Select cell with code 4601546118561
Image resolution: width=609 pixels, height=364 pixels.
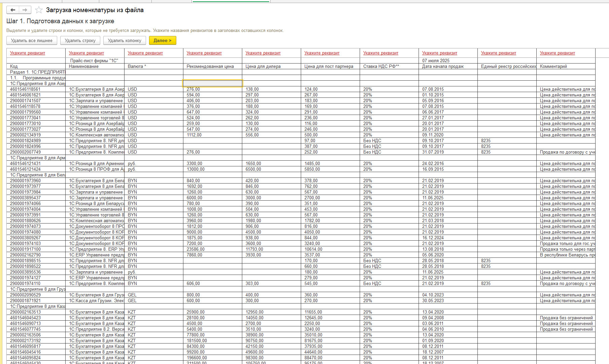click(26, 89)
